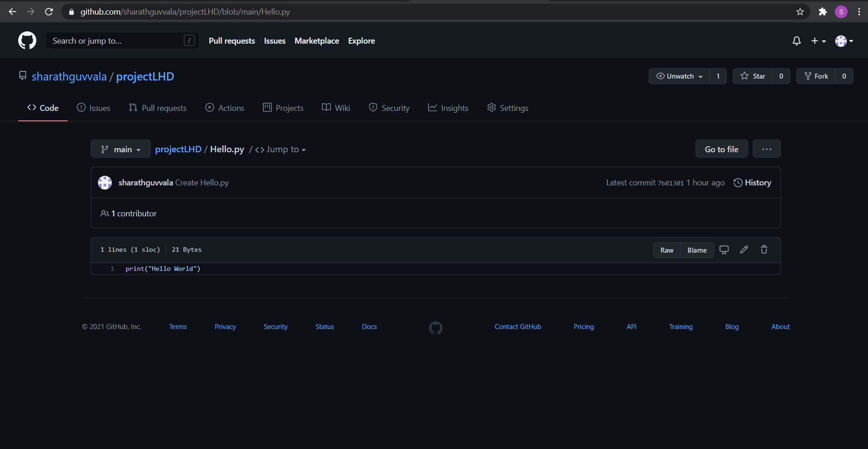Screen dimensions: 868x449
Task: Open the user avatar menu in header
Action: click(844, 41)
